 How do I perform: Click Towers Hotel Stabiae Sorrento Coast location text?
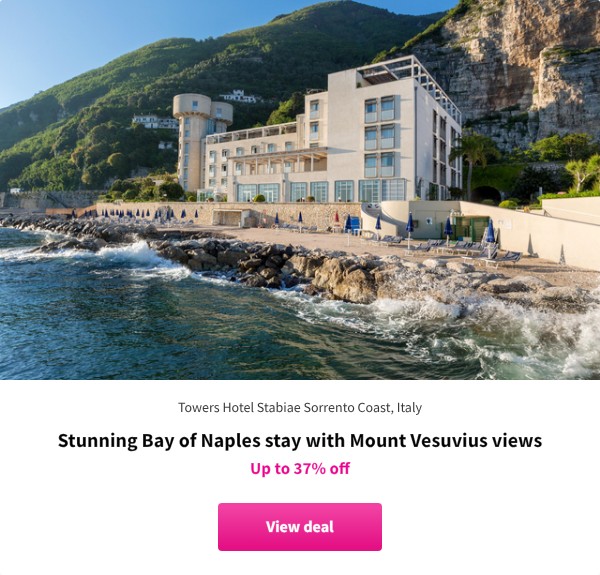coord(300,407)
